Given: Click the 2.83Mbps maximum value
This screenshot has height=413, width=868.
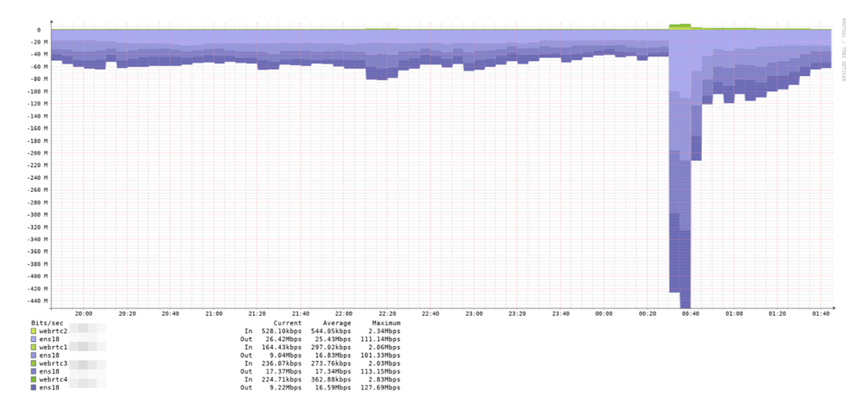Looking at the screenshot, I should (x=384, y=380).
